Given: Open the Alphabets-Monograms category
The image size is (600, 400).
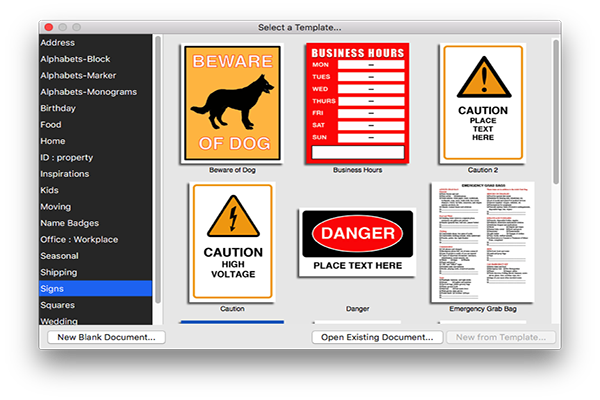Looking at the screenshot, I should coord(95,92).
